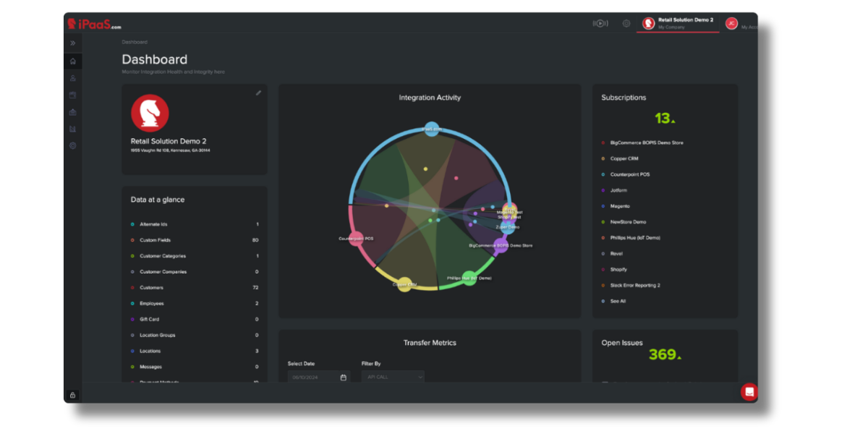
Task: Edit company card with pencil icon
Action: [x=258, y=93]
